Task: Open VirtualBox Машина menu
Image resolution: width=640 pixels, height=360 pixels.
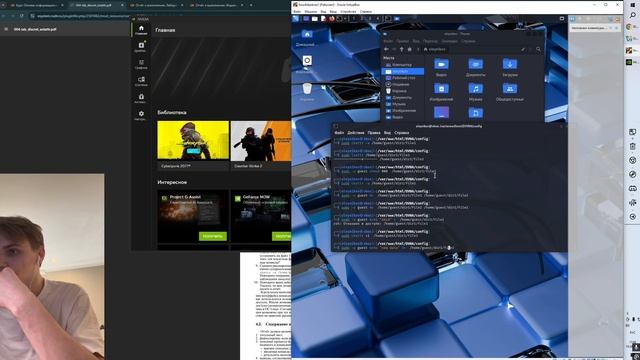Action: coord(311,11)
